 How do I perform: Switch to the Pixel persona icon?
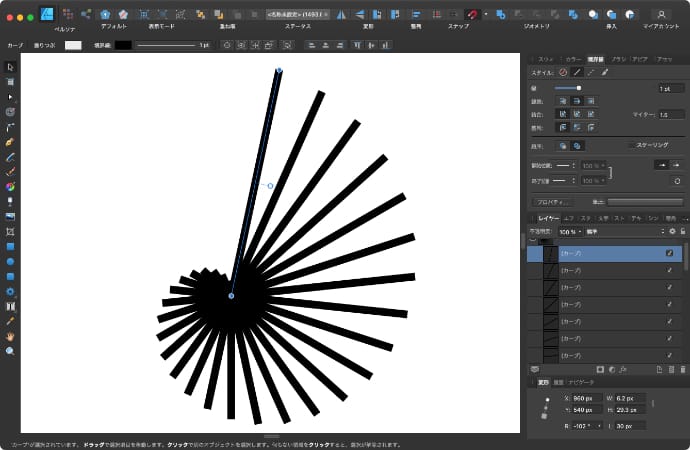(68, 14)
